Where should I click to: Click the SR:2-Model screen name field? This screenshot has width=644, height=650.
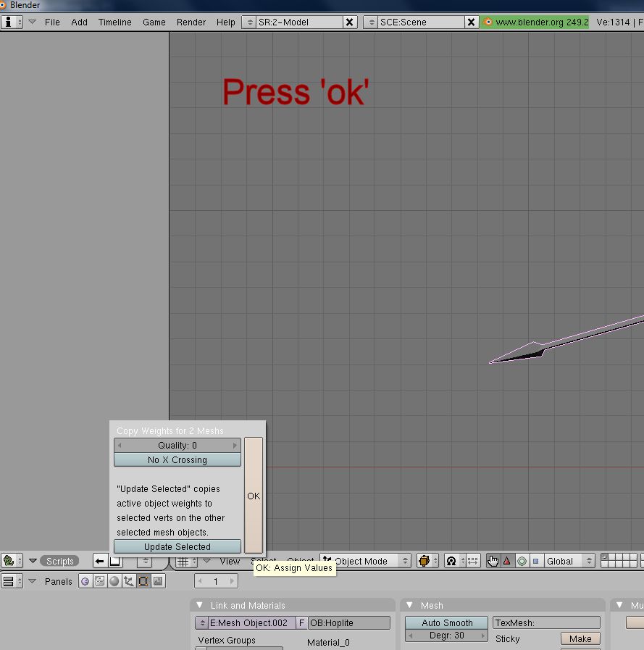299,22
